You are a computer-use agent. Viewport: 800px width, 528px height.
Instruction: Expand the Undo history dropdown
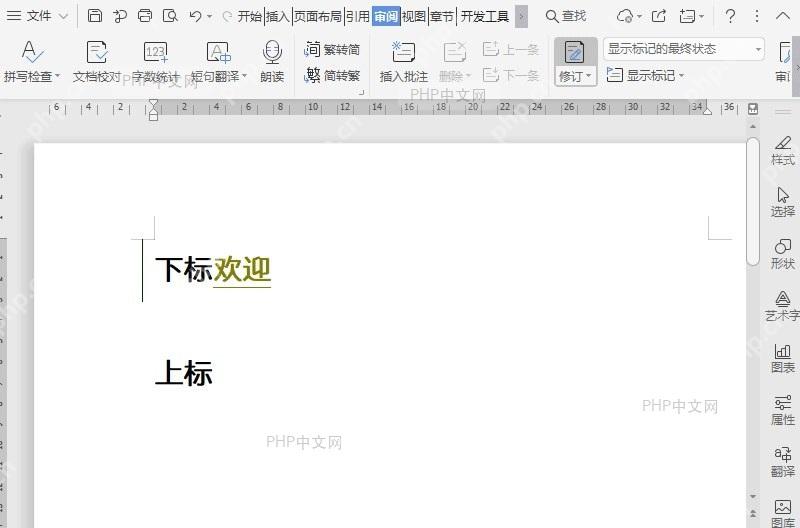pos(209,17)
